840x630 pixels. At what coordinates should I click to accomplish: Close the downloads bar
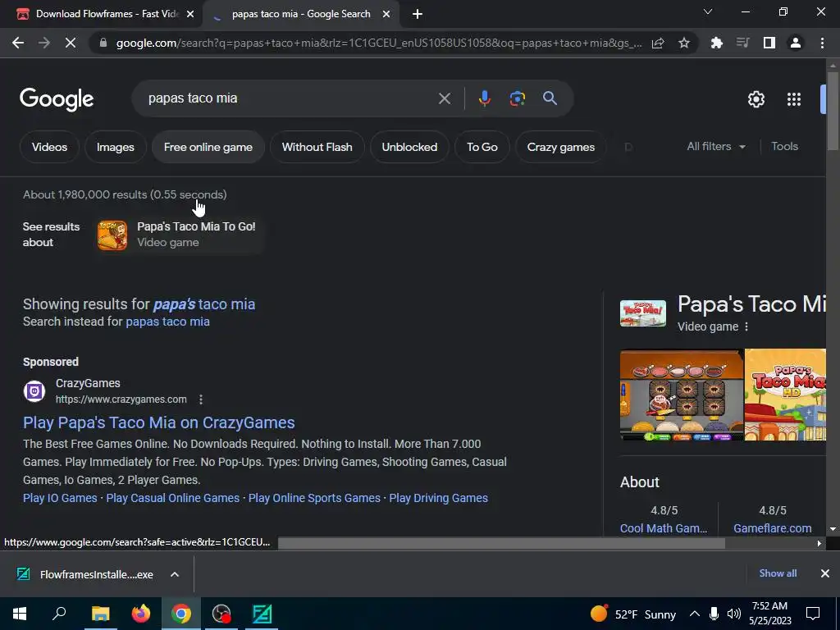[825, 573]
